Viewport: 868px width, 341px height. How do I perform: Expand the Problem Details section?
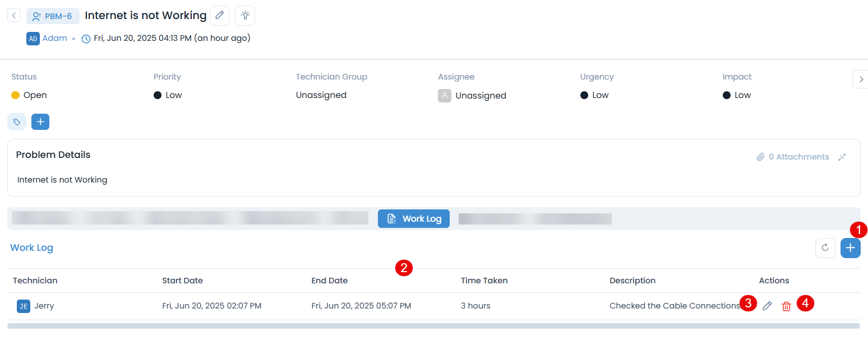coord(842,157)
